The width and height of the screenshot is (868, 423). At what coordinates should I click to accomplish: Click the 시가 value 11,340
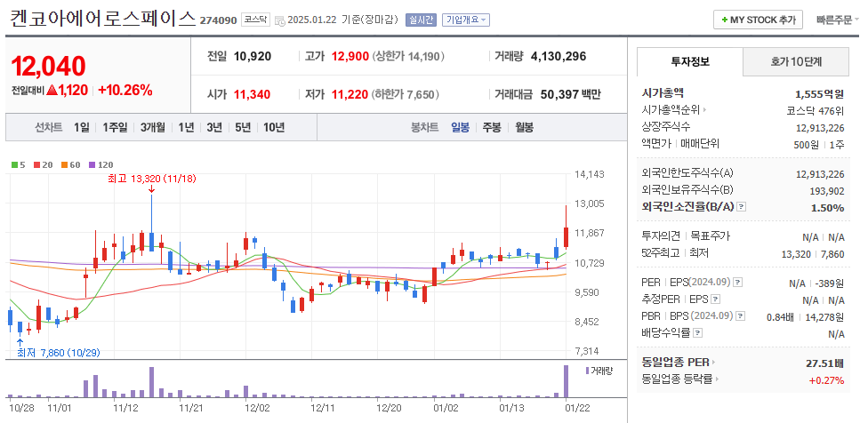(252, 94)
